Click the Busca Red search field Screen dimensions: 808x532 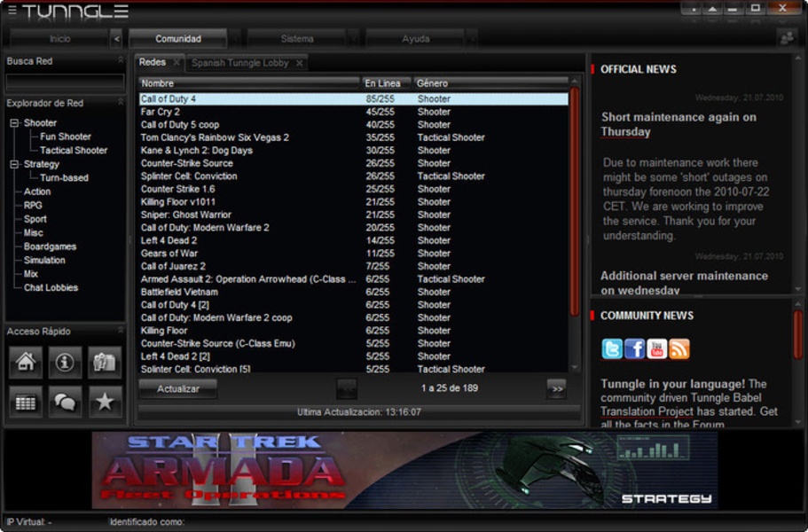[65, 81]
